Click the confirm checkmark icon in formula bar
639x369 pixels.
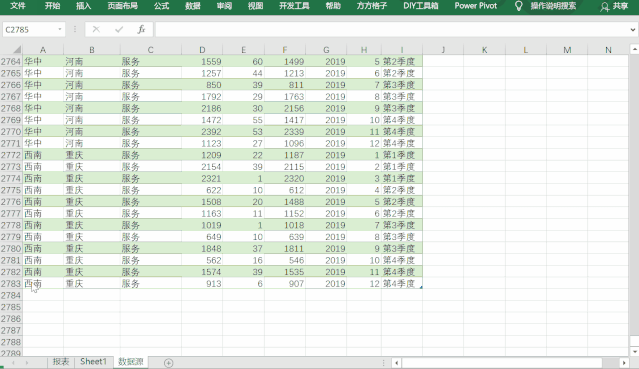[119, 29]
